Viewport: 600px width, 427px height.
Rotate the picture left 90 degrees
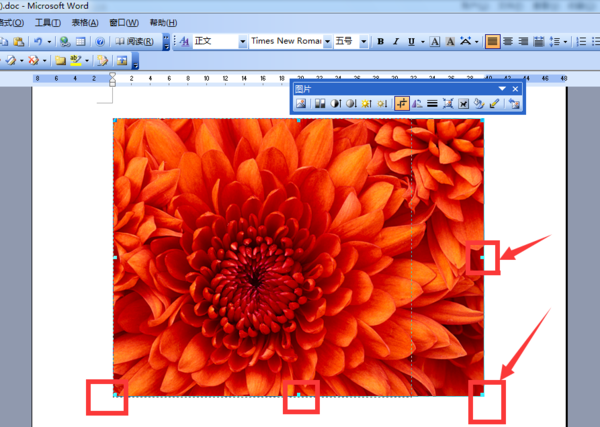[x=417, y=103]
